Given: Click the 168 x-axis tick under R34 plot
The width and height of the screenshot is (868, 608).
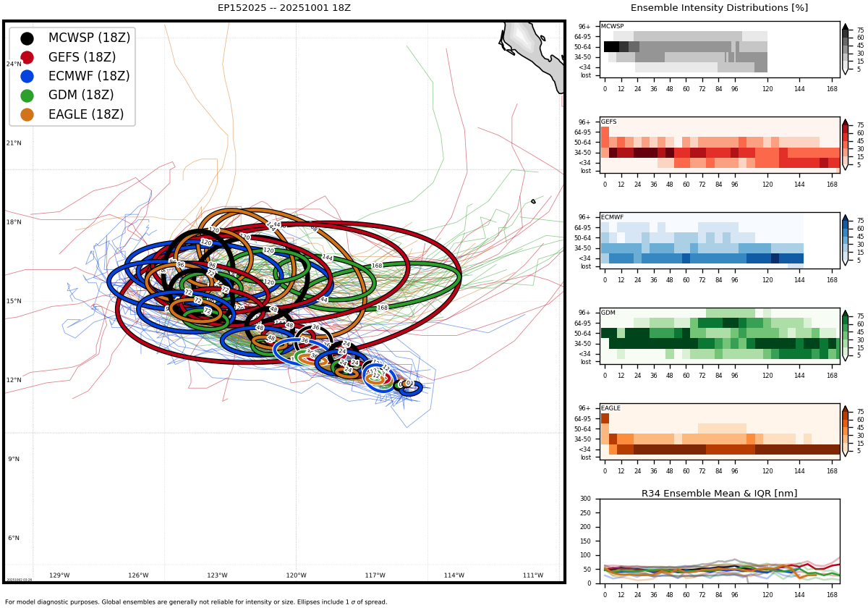Looking at the screenshot, I should click(x=832, y=594).
